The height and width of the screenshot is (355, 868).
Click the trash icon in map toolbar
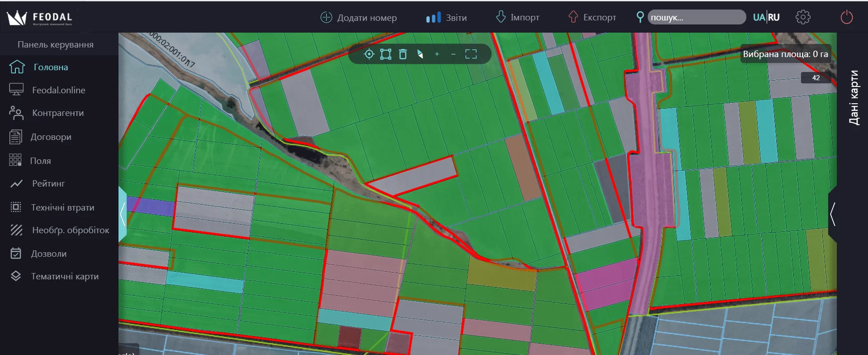[403, 54]
